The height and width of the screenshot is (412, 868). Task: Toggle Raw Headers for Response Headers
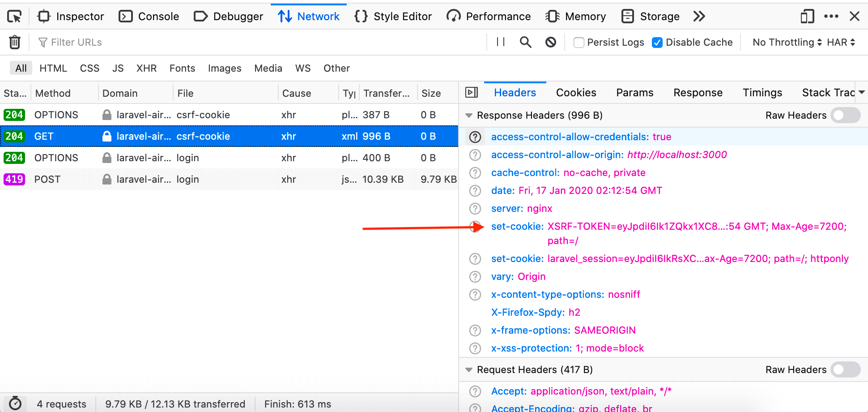click(845, 115)
